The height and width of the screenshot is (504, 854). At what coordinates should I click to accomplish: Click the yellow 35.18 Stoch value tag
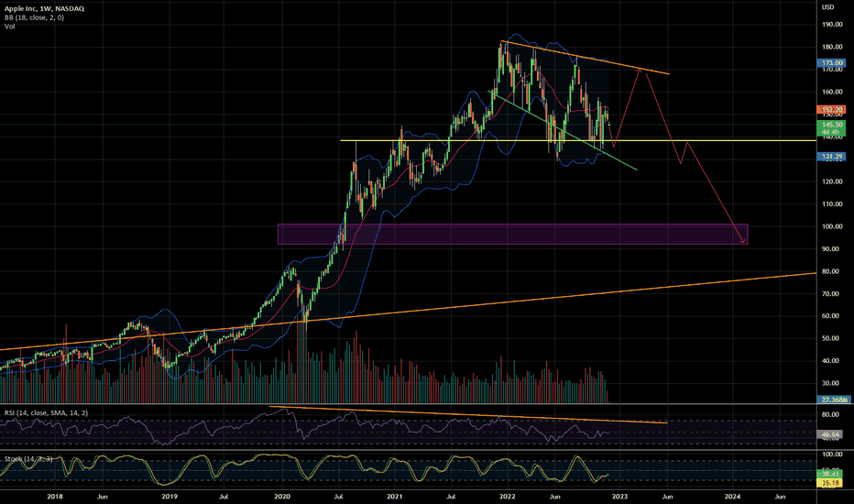[832, 483]
